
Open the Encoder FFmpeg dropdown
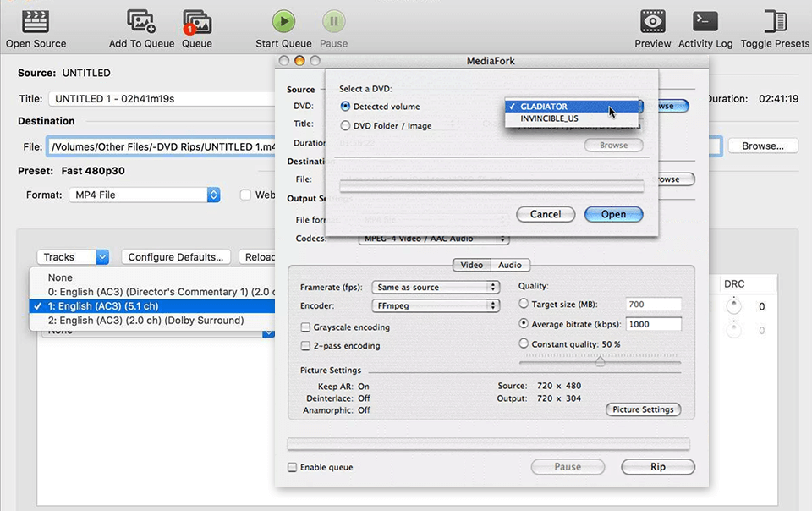pyautogui.click(x=436, y=305)
